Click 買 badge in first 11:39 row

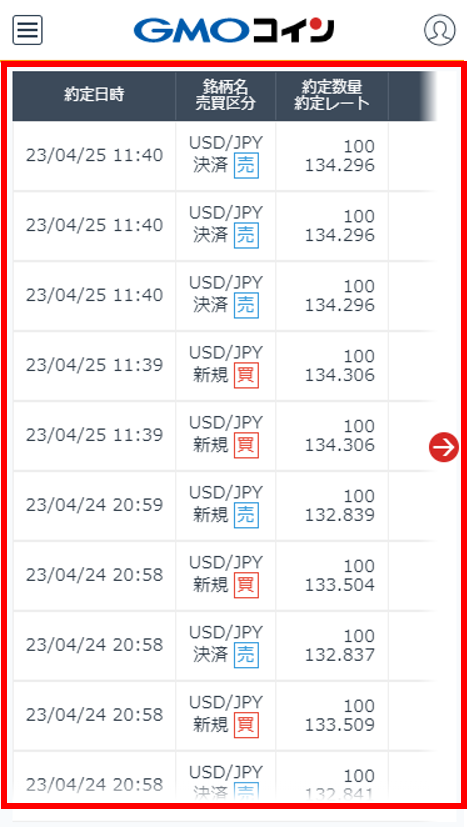coord(246,375)
